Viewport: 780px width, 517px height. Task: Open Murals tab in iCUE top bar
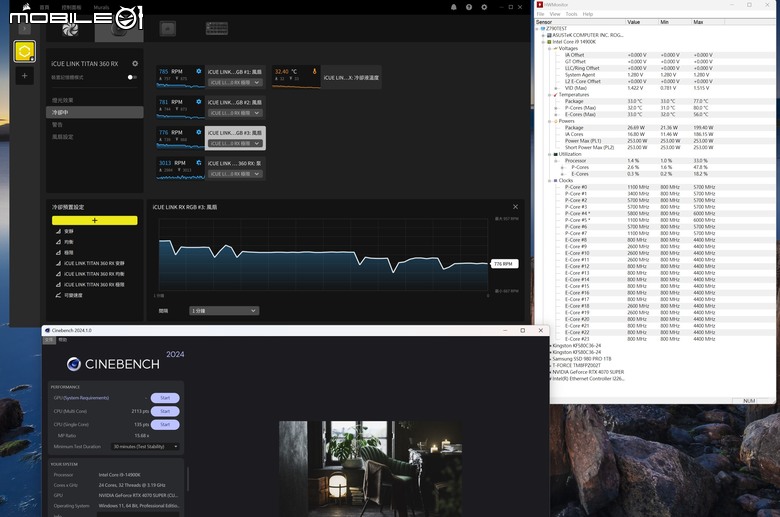click(101, 7)
